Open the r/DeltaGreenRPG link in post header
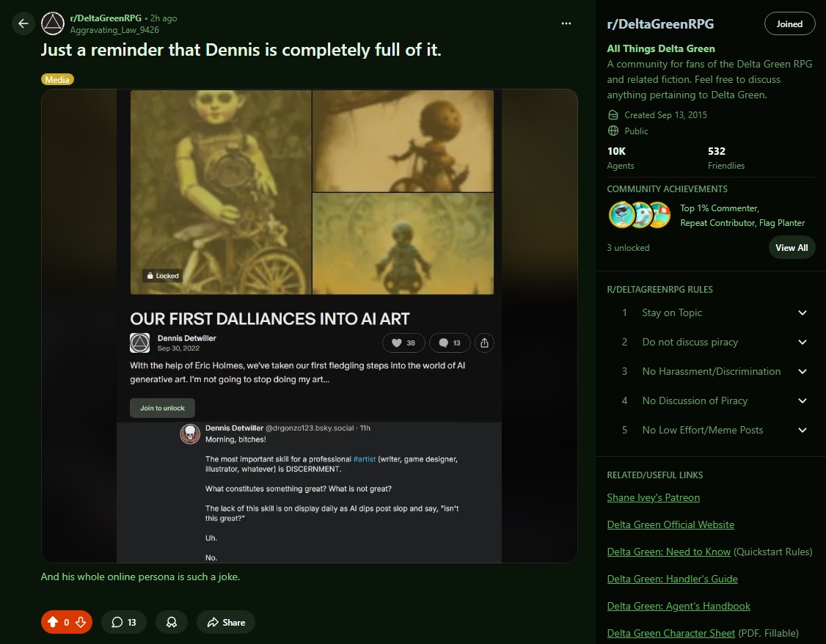 pyautogui.click(x=106, y=18)
